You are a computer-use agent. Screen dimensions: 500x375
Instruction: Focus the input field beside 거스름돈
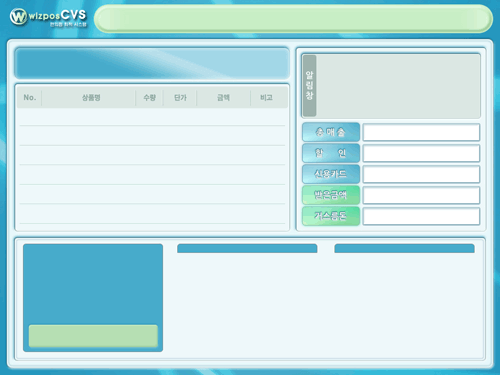[x=421, y=216]
